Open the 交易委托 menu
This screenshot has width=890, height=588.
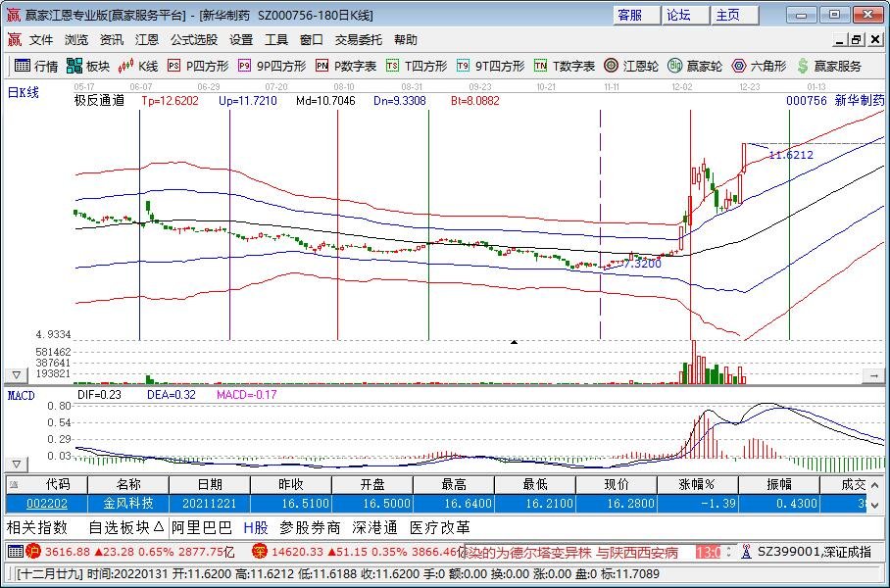(358, 40)
